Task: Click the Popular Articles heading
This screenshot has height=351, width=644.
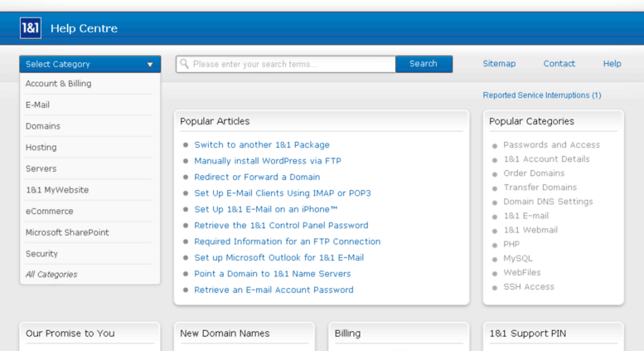Action: pos(215,121)
